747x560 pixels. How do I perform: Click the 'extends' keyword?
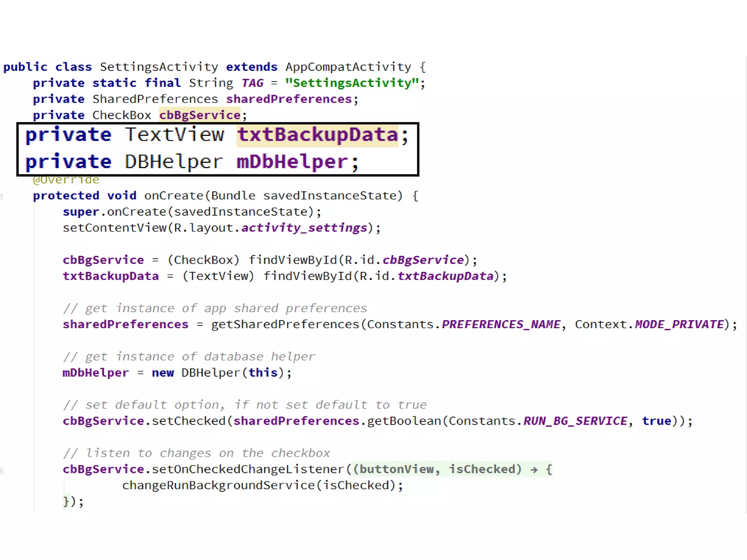252,67
